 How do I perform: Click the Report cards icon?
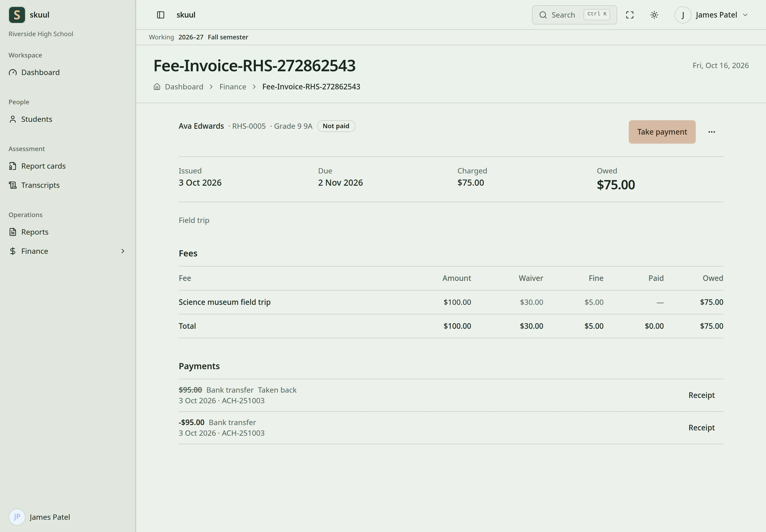coord(13,166)
